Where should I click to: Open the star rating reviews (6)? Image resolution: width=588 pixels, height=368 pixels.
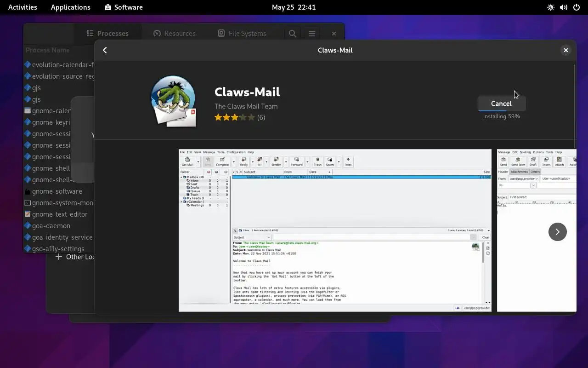click(239, 117)
